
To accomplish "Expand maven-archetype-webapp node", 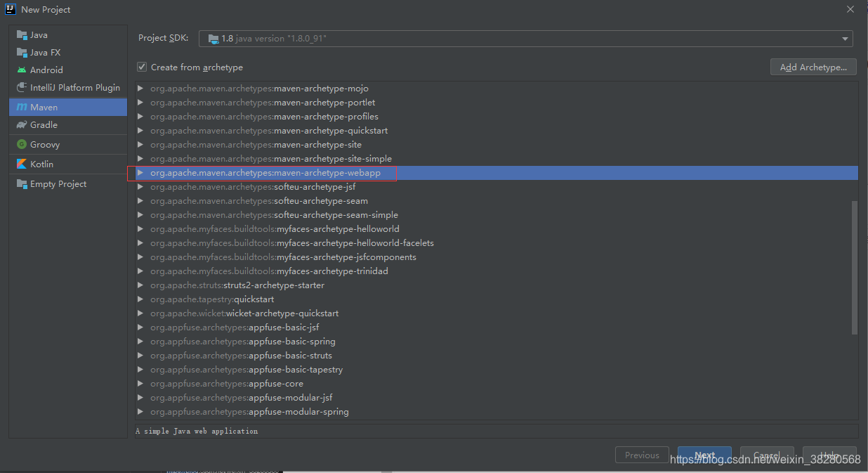I will pyautogui.click(x=140, y=172).
